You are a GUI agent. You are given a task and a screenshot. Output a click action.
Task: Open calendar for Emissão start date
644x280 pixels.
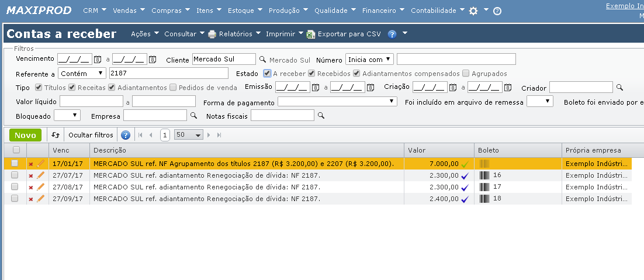[x=316, y=88]
